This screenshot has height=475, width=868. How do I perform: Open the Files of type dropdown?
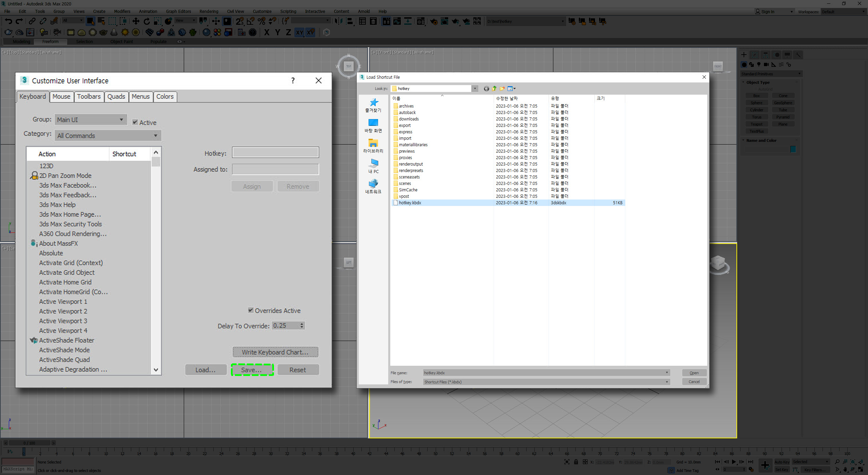tap(546, 382)
